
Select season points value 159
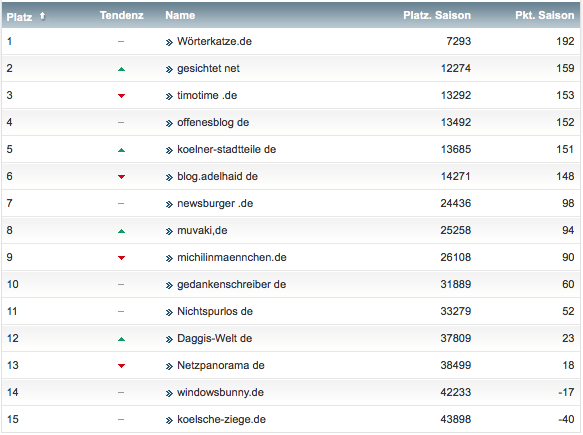(566, 68)
